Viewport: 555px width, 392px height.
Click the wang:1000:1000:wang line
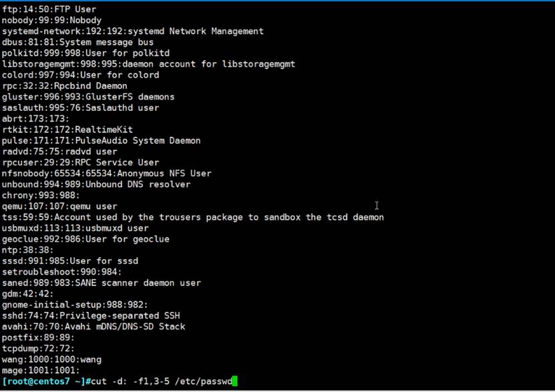pyautogui.click(x=51, y=359)
